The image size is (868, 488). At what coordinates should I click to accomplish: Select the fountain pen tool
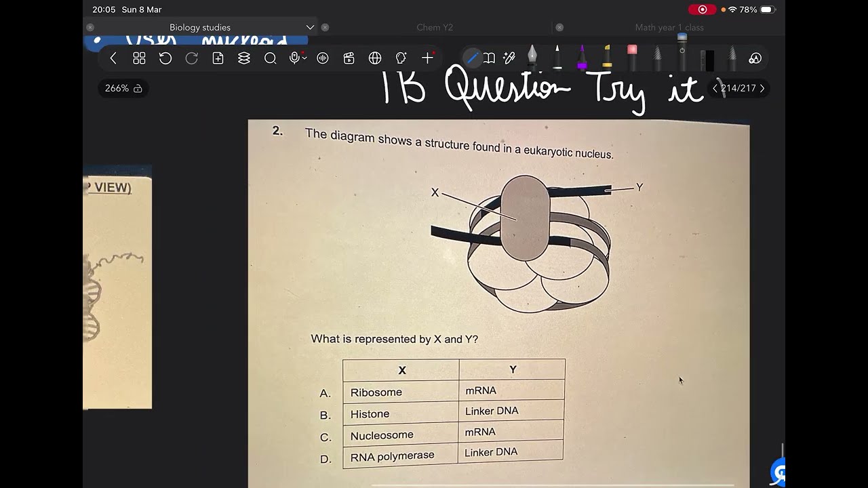pos(532,58)
